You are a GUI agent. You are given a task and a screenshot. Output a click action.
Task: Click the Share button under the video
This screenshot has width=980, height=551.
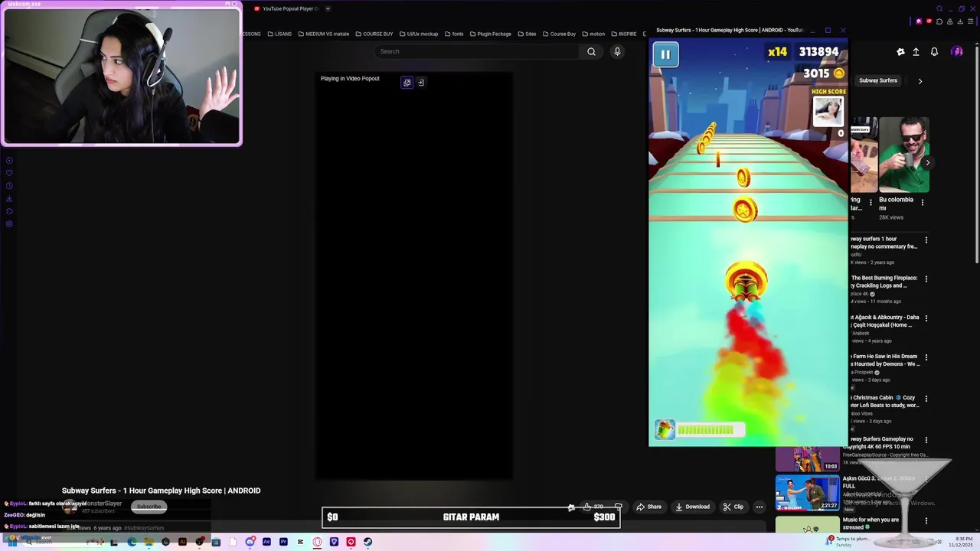coord(648,507)
